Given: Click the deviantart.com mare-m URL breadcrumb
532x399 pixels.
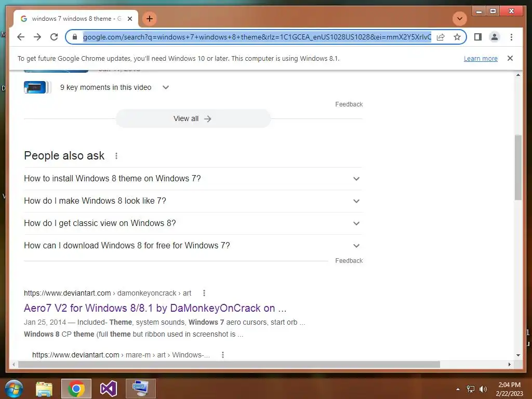Looking at the screenshot, I should (121, 355).
